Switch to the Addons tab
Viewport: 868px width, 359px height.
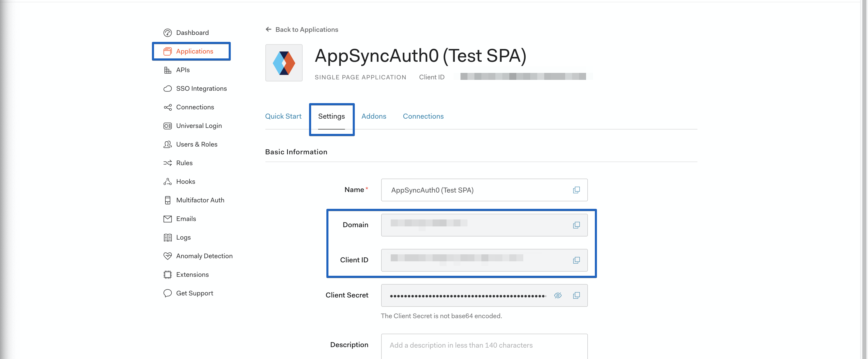(374, 116)
